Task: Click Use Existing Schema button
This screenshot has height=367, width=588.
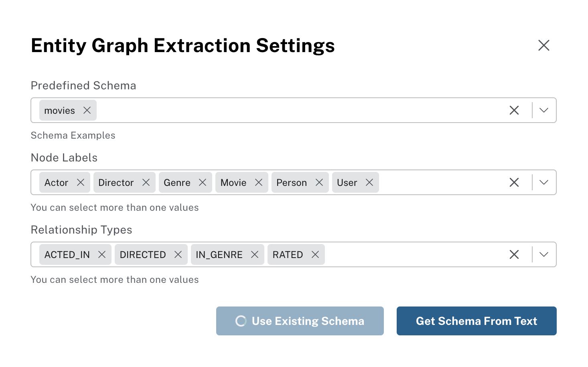Action: click(x=300, y=321)
